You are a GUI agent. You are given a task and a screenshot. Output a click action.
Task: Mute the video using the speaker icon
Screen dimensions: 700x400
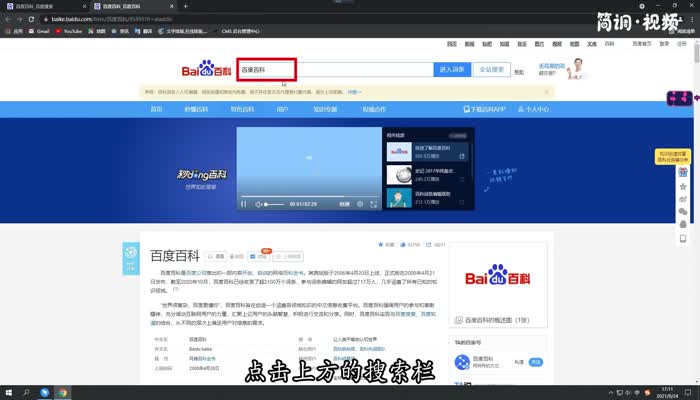pos(258,204)
